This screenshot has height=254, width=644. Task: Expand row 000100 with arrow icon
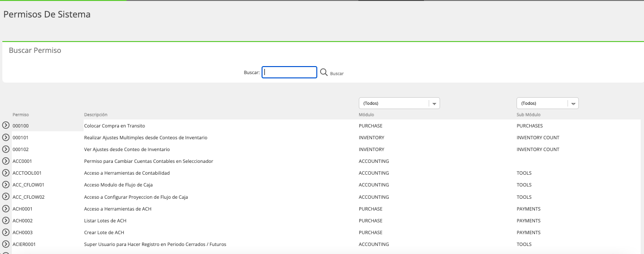click(x=6, y=126)
